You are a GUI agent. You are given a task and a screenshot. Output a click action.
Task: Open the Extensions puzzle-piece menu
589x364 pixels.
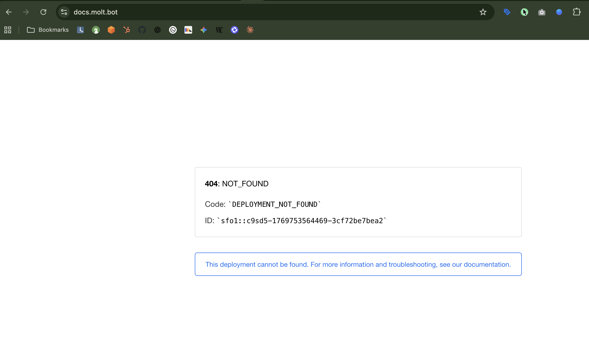click(x=576, y=12)
